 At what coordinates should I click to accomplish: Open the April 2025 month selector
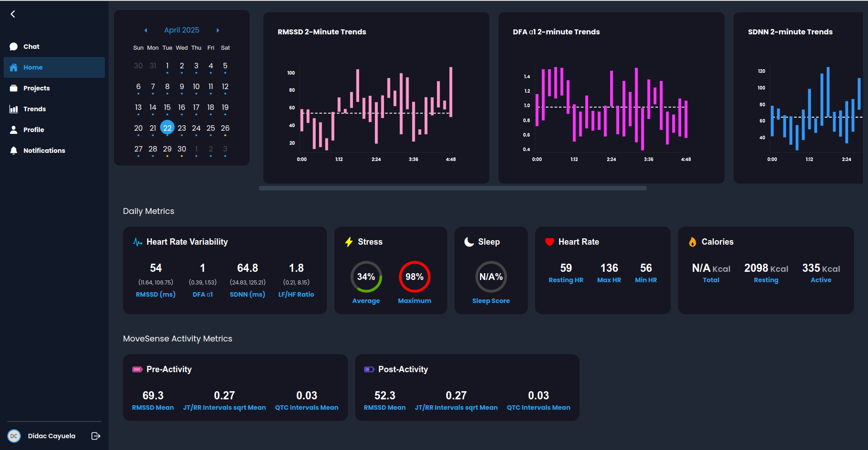181,30
